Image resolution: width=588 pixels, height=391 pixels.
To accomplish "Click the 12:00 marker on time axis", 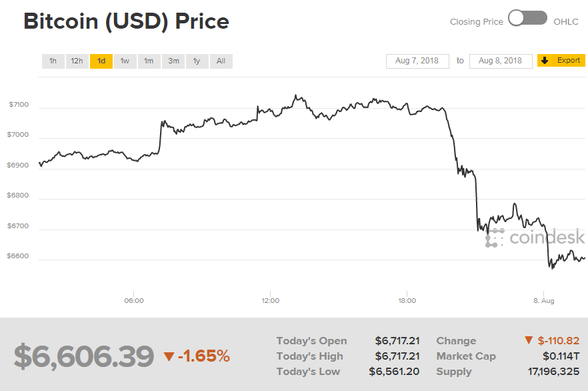I will (x=270, y=301).
